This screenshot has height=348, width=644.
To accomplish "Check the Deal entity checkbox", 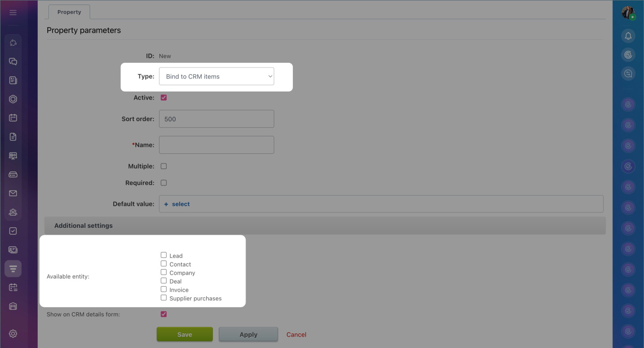I will pos(164,281).
